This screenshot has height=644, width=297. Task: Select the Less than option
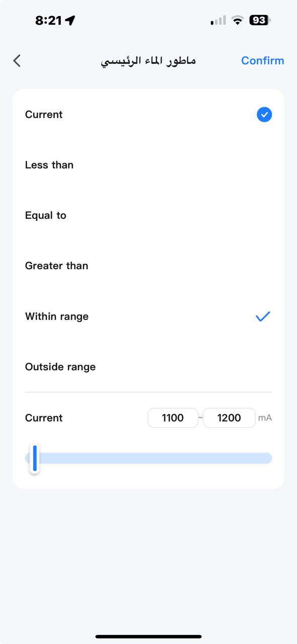148,165
